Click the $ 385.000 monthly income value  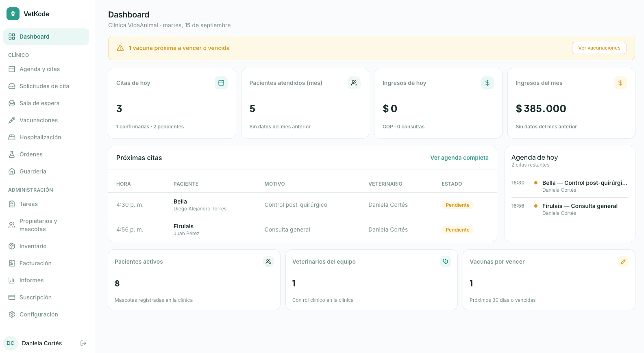coord(541,108)
